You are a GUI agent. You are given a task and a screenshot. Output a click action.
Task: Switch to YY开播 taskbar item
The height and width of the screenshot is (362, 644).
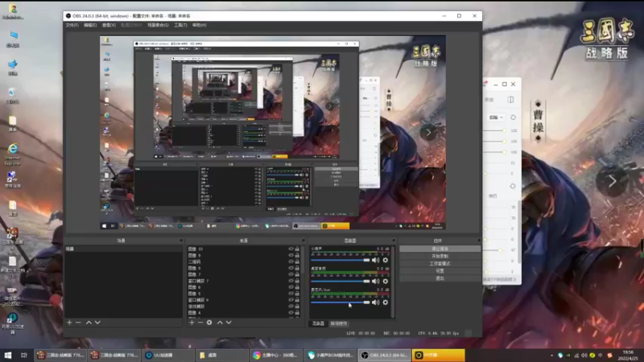(x=438, y=356)
